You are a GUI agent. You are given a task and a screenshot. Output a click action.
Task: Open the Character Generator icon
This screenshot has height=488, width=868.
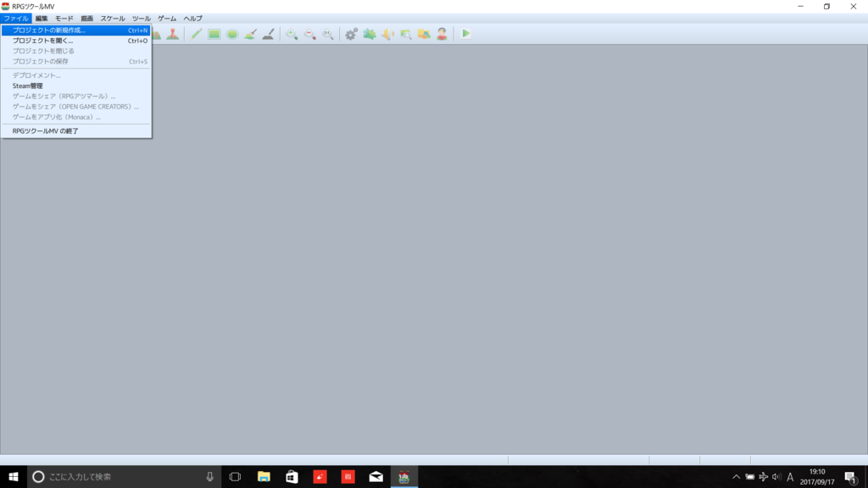pos(442,34)
